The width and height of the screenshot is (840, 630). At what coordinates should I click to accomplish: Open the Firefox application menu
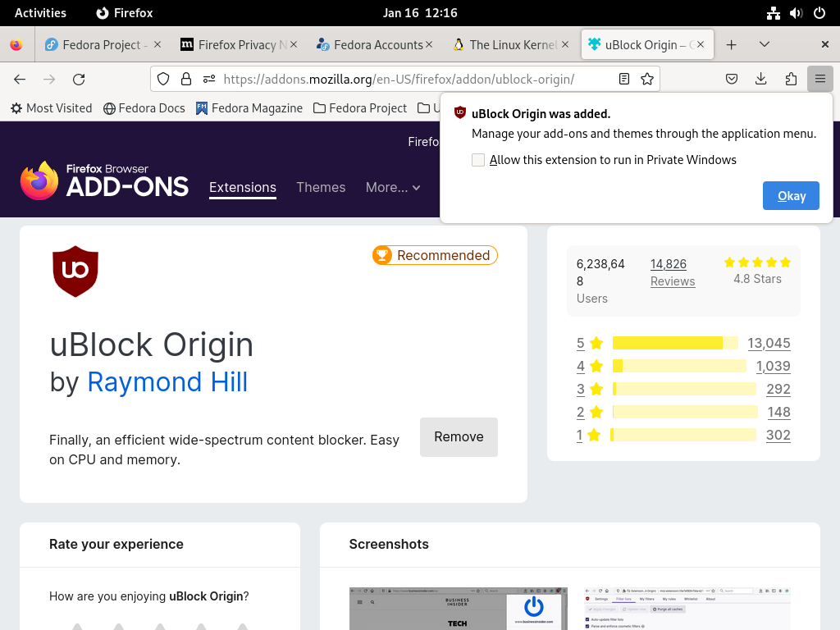point(819,80)
